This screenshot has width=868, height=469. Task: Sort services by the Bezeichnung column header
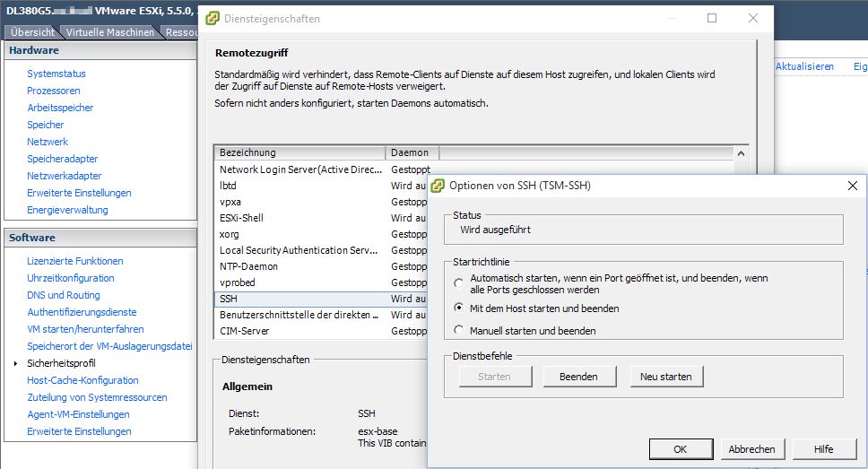point(299,152)
